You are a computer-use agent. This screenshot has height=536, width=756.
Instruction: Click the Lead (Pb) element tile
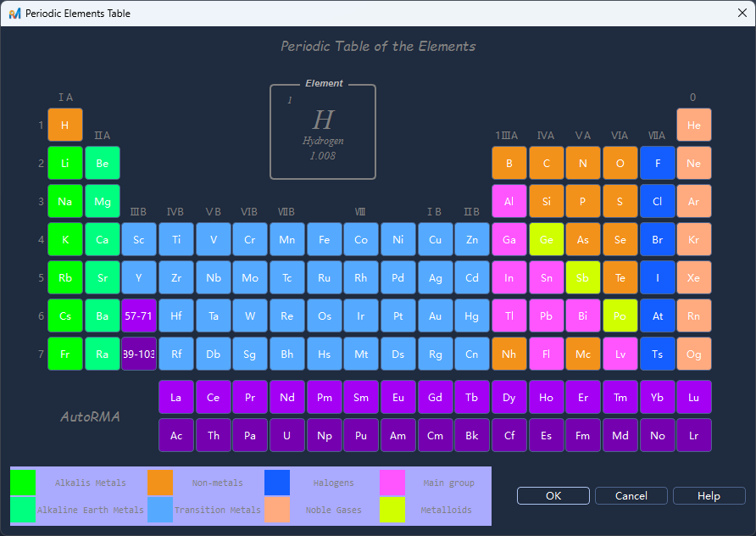(x=547, y=315)
